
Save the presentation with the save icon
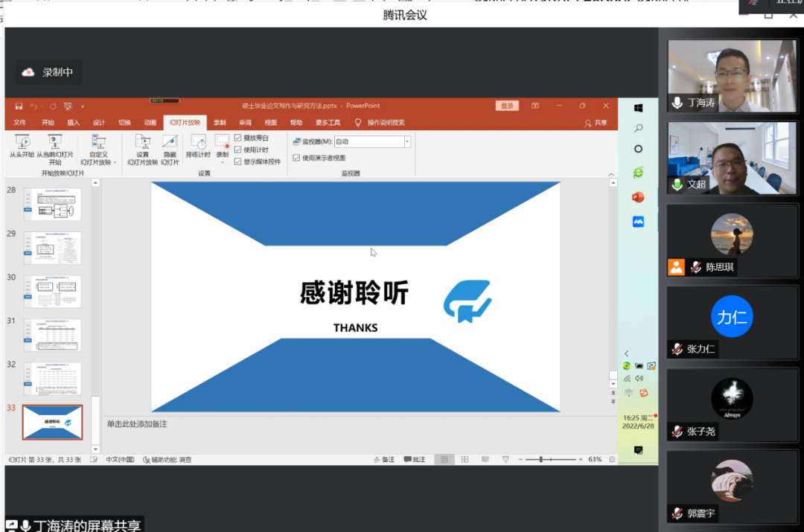pos(19,106)
